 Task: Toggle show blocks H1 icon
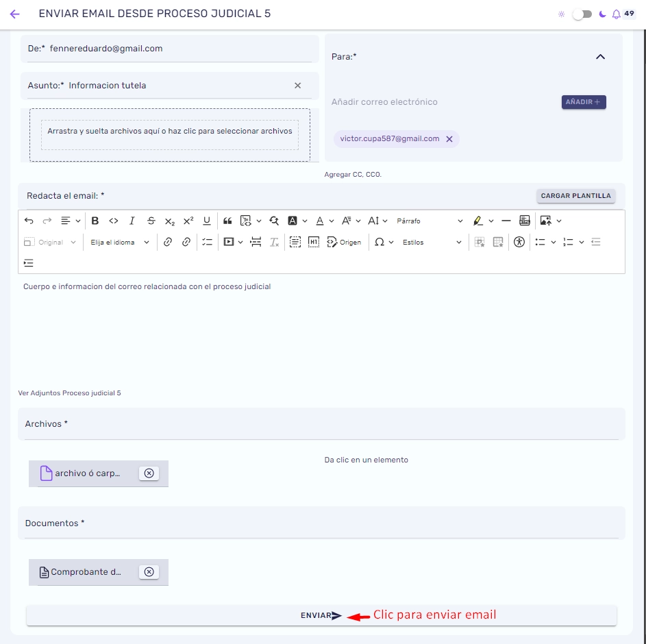314,243
